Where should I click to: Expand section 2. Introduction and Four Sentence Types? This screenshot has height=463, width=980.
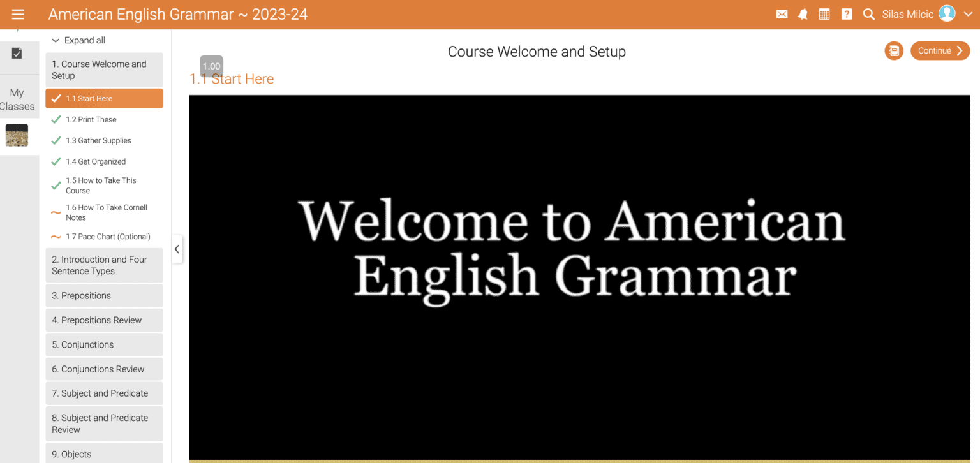pos(104,265)
